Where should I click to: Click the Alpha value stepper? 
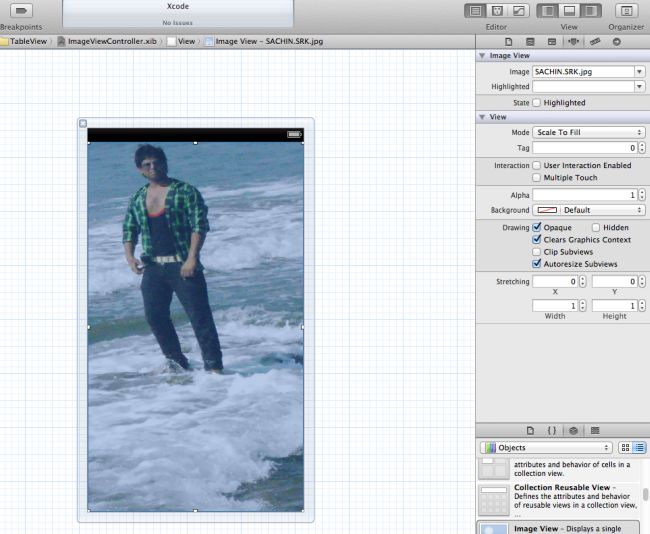click(x=642, y=194)
